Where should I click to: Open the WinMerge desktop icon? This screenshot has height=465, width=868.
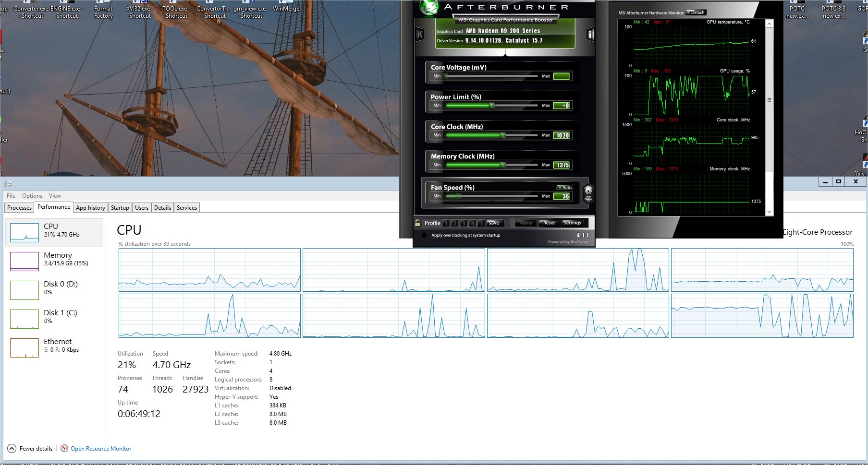pyautogui.click(x=286, y=7)
